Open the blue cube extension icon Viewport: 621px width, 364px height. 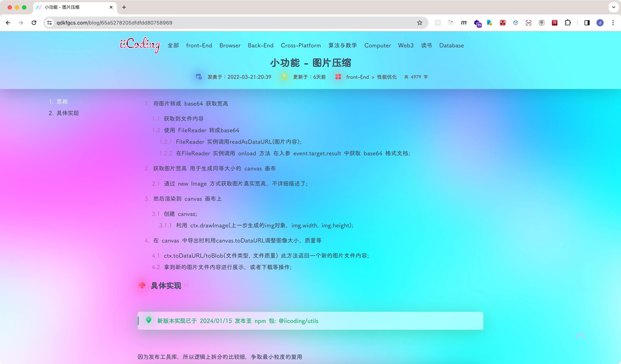coord(516,23)
